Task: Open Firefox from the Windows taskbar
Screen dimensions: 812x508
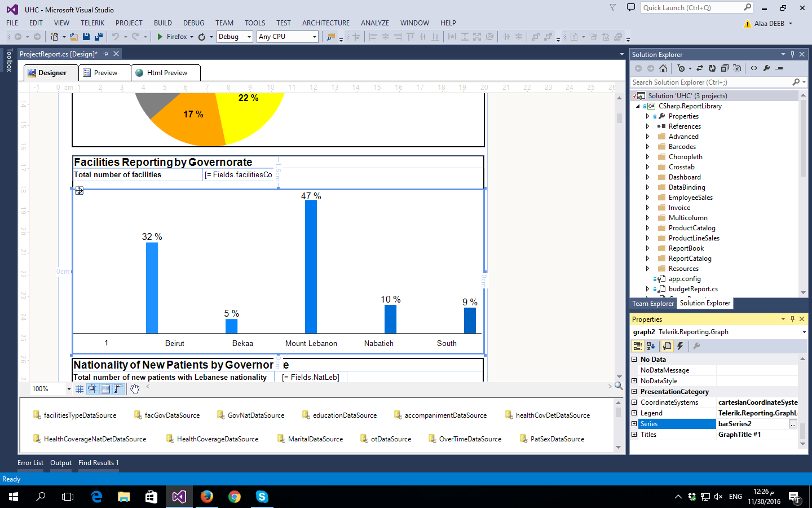Action: 207,497
